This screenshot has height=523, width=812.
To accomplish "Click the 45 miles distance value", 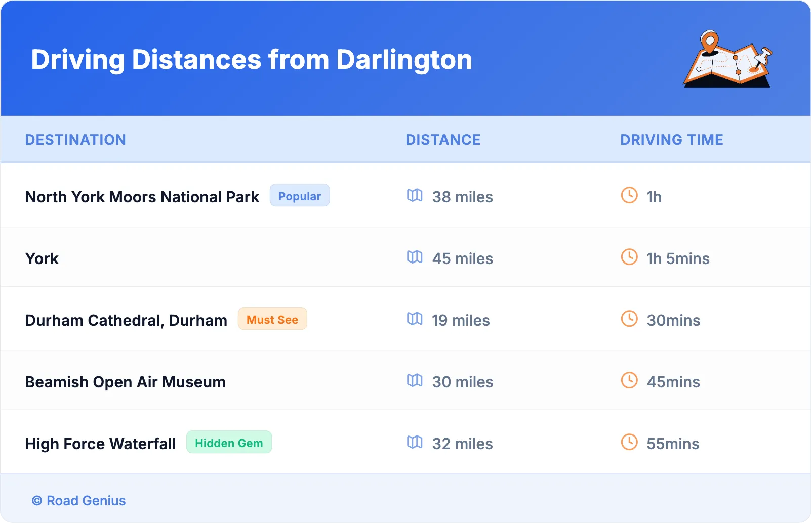I will tap(463, 258).
